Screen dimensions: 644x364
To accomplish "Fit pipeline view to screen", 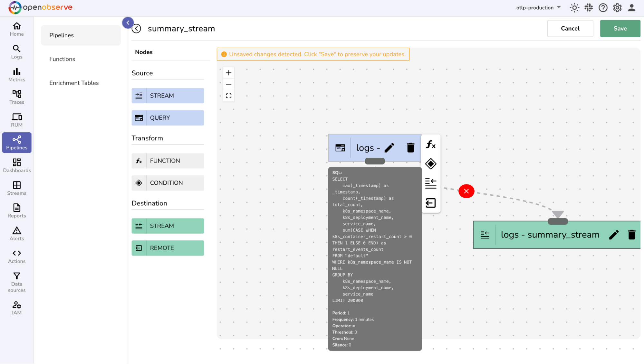I will [229, 96].
